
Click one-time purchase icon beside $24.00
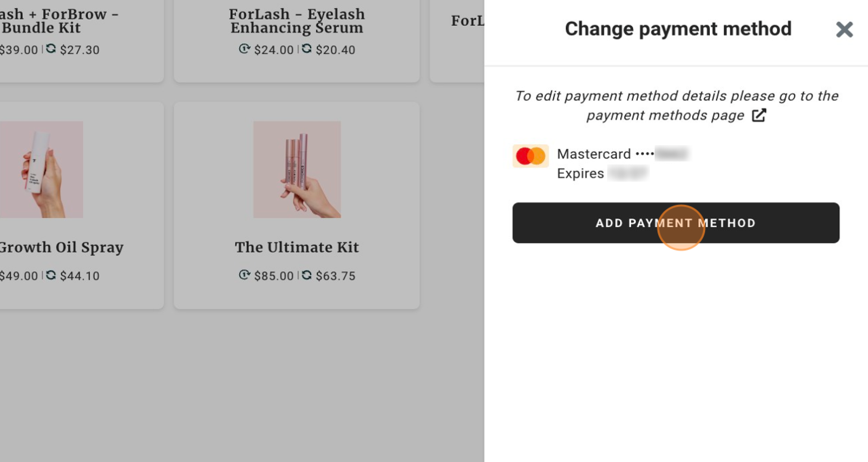244,49
